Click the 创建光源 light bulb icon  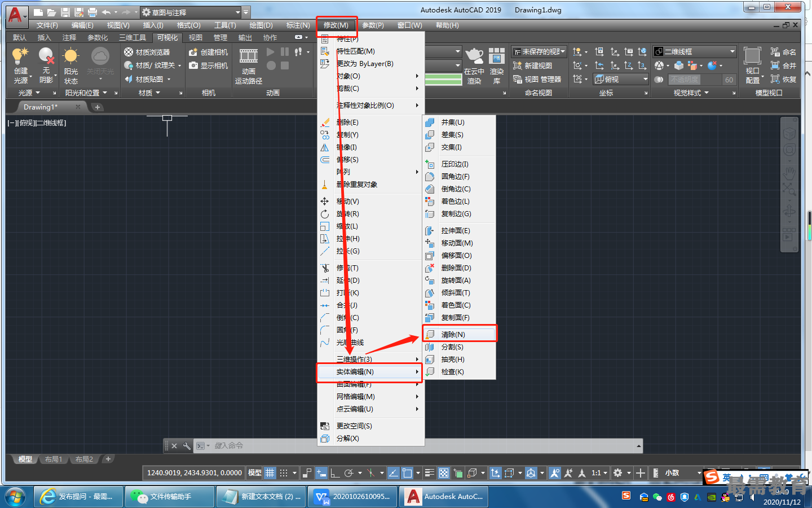(20, 56)
